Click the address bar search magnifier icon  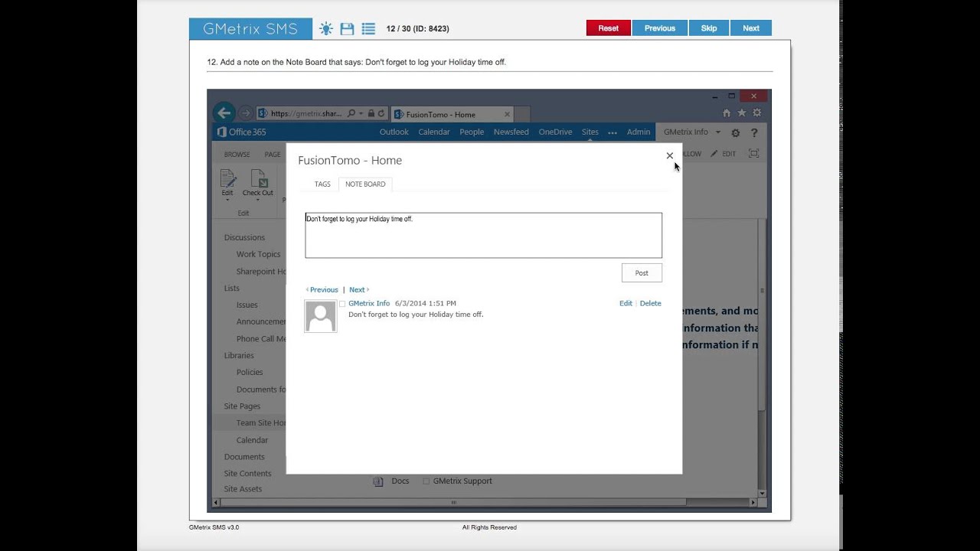(x=351, y=113)
